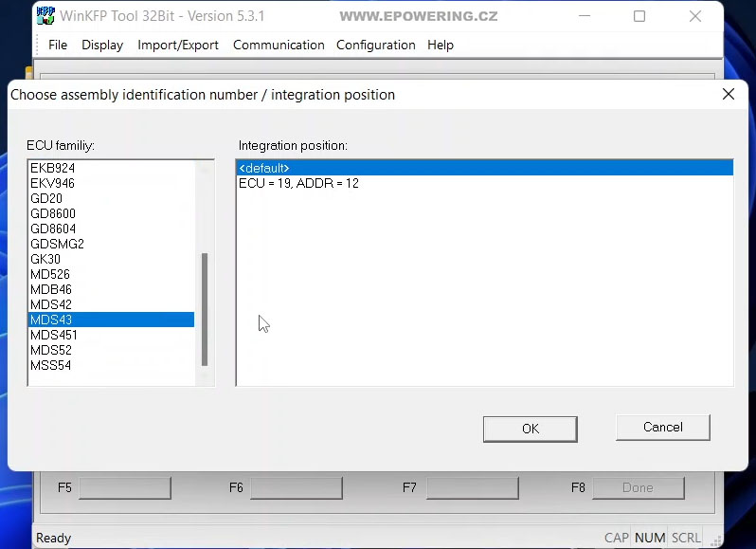756x549 pixels.
Task: Click the WinKFP application icon in title bar
Action: (45, 15)
